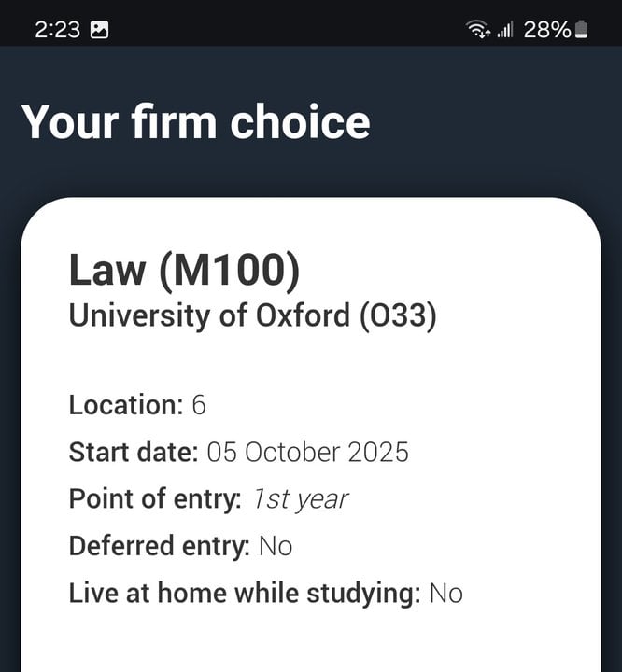
Task: Tap the Wi-Fi status icon
Action: (x=479, y=30)
